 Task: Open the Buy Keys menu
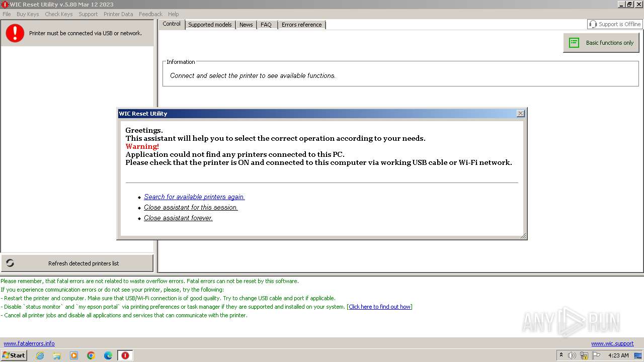click(28, 14)
